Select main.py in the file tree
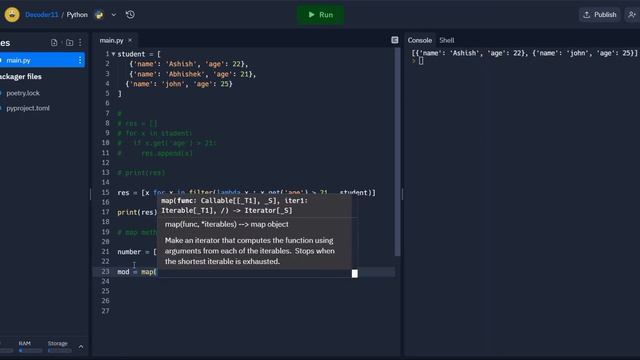Viewport: 640px width, 360px height. pos(42,60)
